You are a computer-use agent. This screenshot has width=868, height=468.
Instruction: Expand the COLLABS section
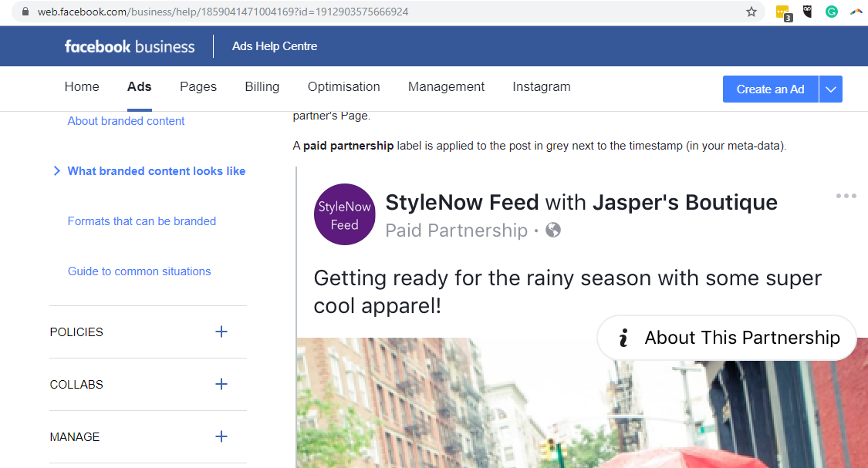[x=221, y=384]
